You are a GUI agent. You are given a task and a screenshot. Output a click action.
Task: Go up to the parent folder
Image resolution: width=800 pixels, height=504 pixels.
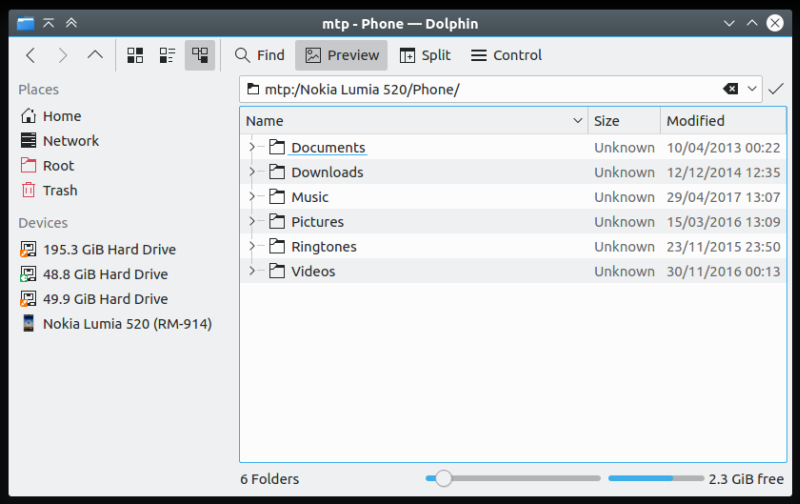pos(95,55)
